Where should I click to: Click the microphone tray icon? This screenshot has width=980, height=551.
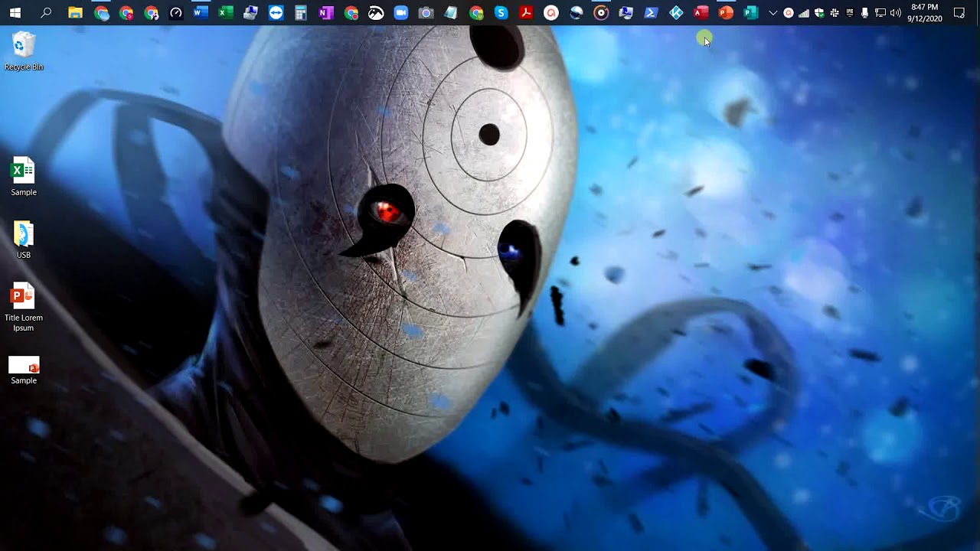(x=865, y=13)
